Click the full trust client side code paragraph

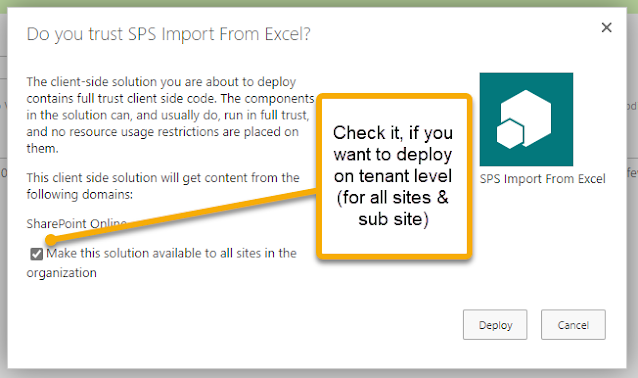click(x=170, y=115)
